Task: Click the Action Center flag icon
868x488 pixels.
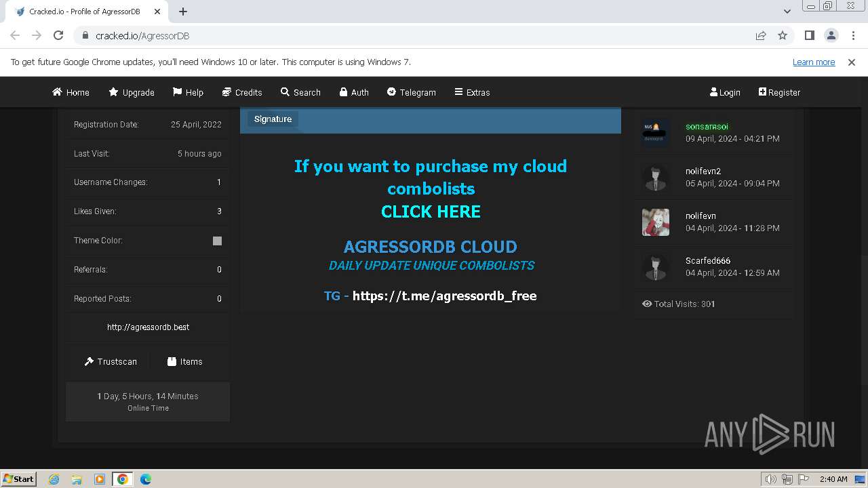Action: tap(804, 479)
